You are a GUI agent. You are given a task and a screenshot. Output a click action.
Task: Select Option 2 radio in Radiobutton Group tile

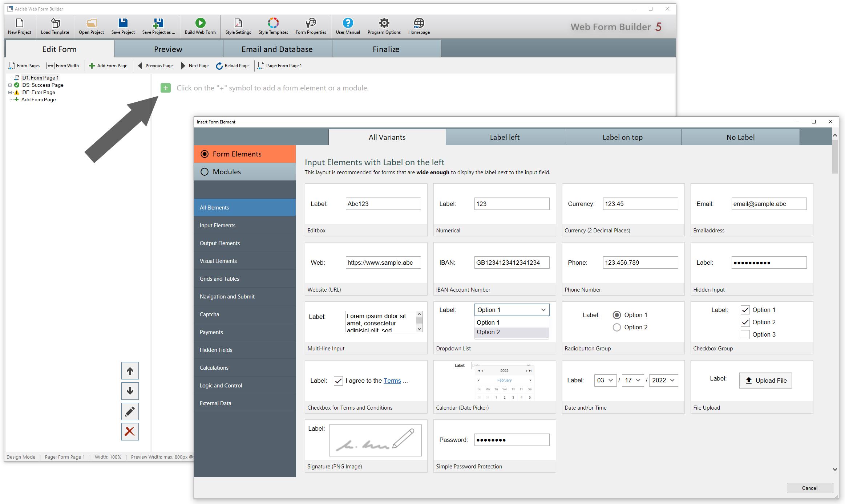[x=616, y=327]
